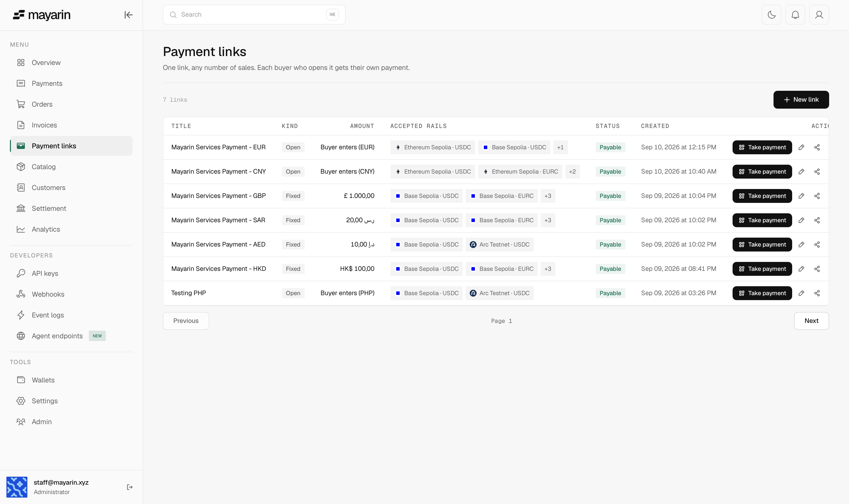The image size is (849, 504).
Task: Collapse the sidebar with the arrow icon
Action: 129,15
